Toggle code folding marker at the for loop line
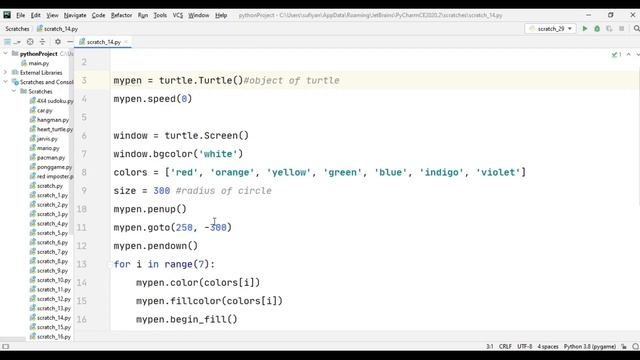Image resolution: width=640 pixels, height=360 pixels. [x=110, y=264]
